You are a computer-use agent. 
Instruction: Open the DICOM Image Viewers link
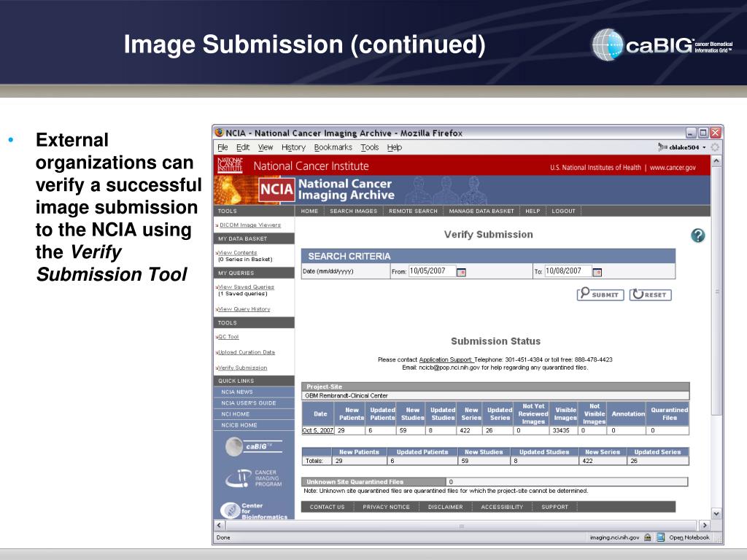click(x=250, y=225)
